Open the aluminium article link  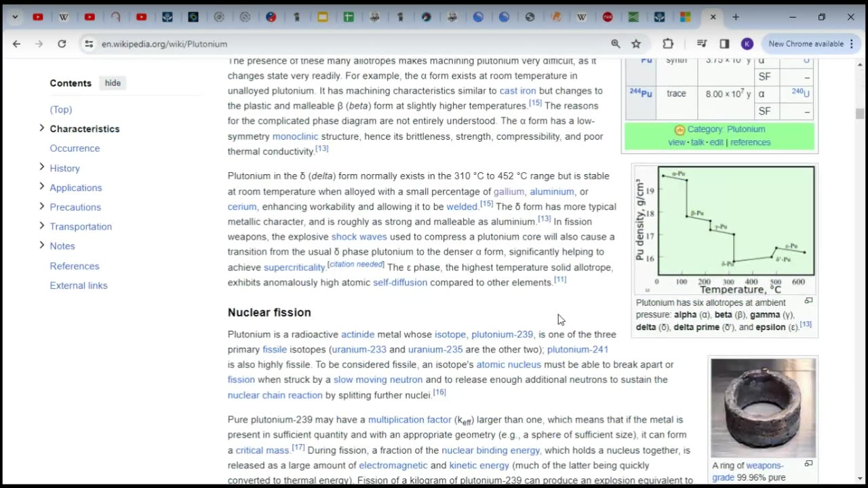coord(552,192)
